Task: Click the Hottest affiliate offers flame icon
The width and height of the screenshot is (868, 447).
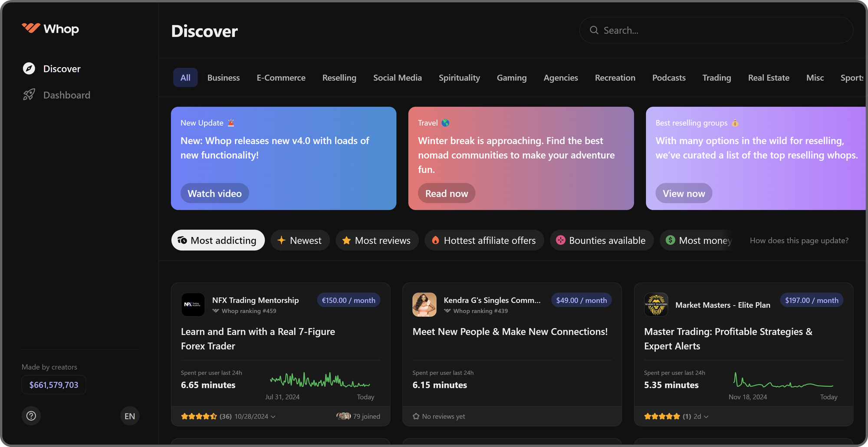Action: point(435,240)
